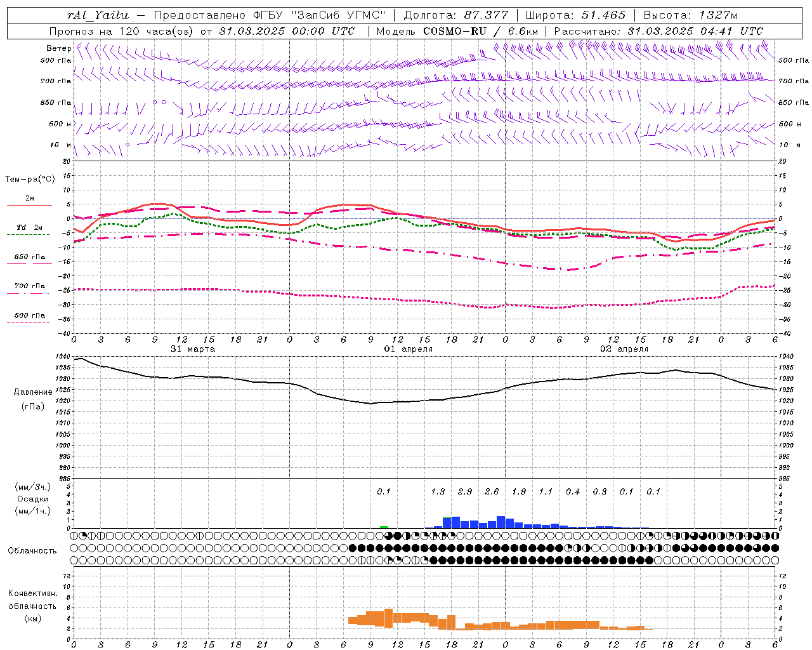Click the Давление panel label
The width and height of the screenshot is (812, 650).
tap(33, 392)
